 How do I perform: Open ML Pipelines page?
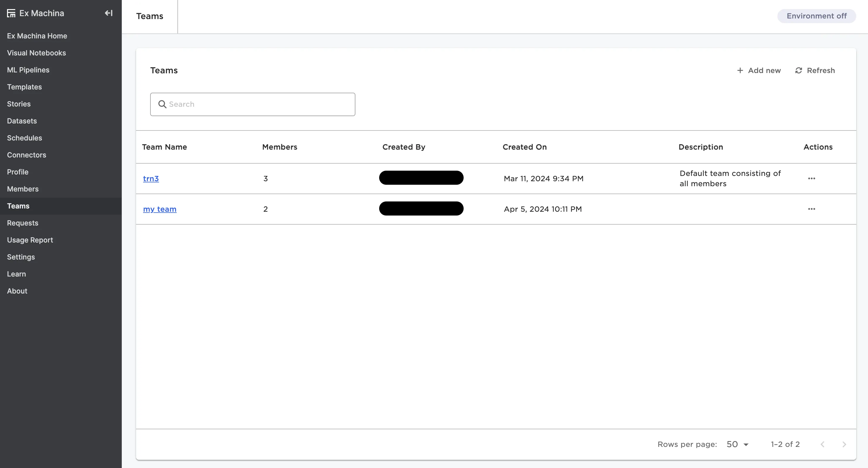[28, 70]
